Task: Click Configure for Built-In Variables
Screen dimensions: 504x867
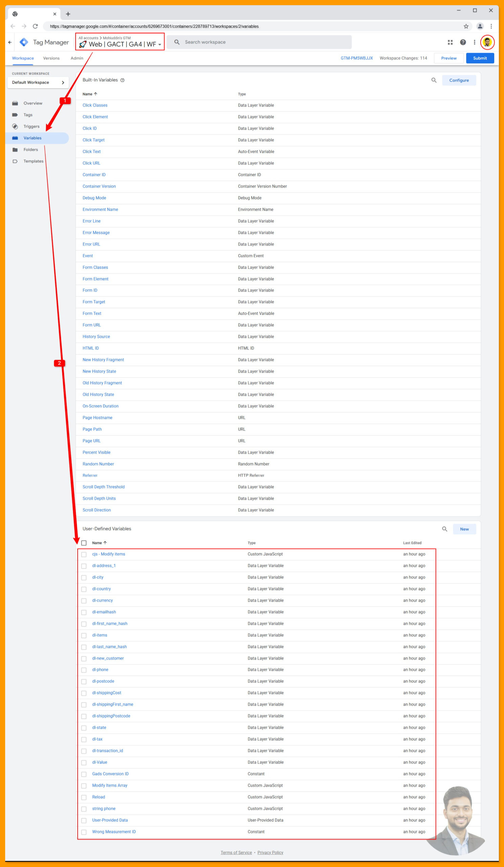Action: [459, 80]
